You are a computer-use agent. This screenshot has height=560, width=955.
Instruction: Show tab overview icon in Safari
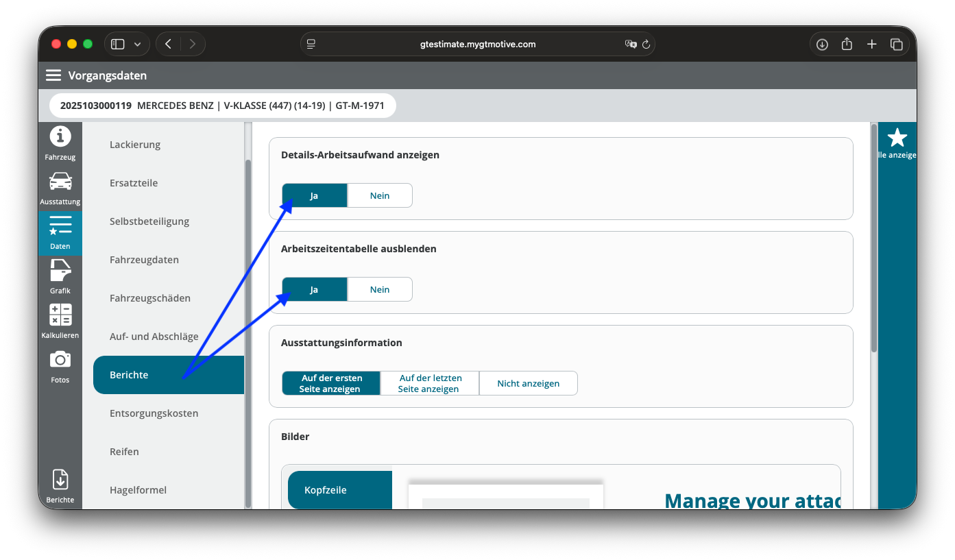pyautogui.click(x=896, y=44)
